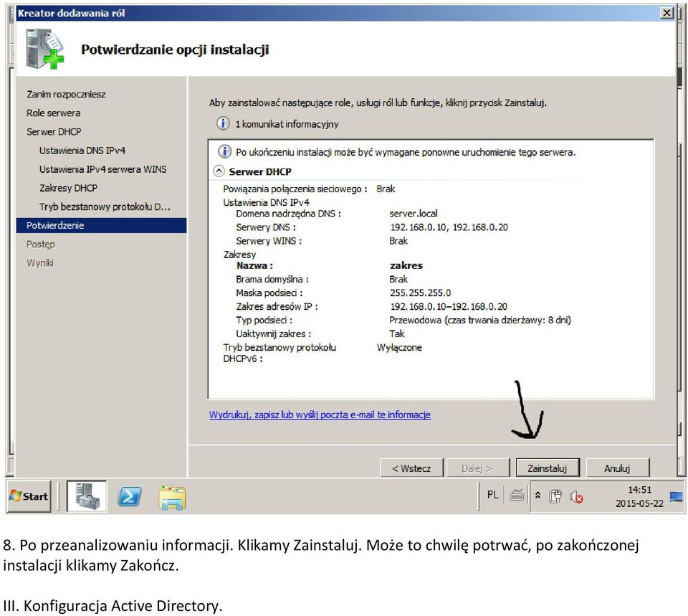Click the server.local DNS domain value
The image size is (688, 616).
[414, 214]
